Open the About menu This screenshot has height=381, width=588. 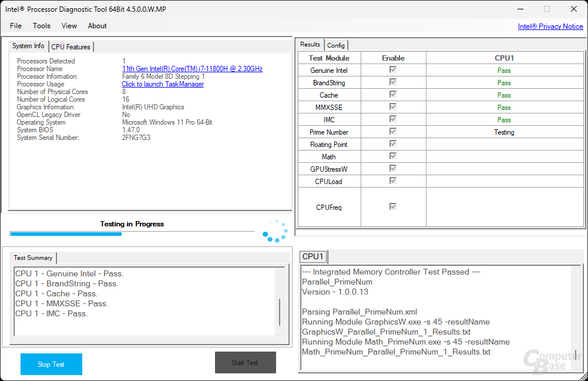[x=97, y=26]
